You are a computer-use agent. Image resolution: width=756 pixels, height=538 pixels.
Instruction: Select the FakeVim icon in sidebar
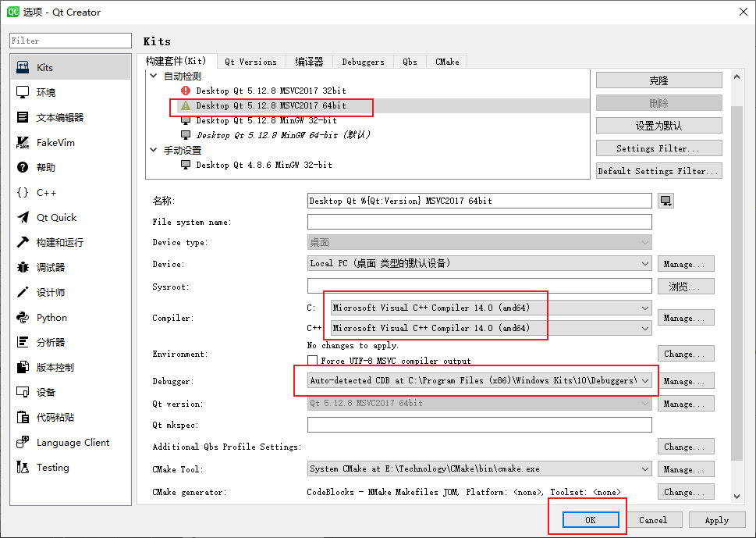(x=22, y=142)
